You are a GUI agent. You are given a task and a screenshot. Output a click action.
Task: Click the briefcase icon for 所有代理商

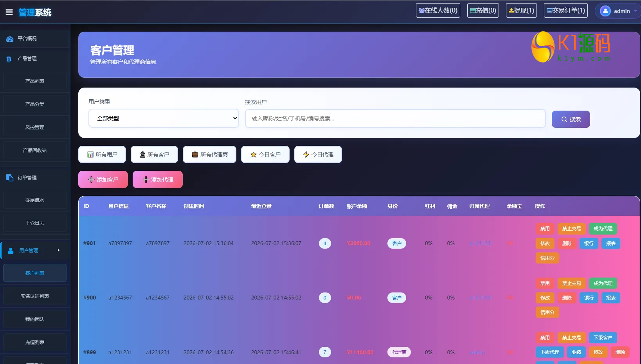coord(195,154)
